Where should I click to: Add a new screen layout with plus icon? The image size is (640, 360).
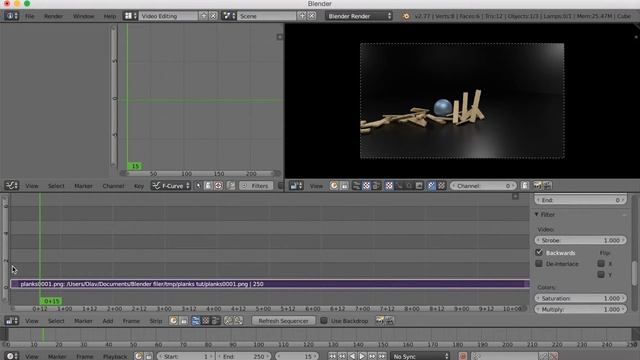click(204, 16)
